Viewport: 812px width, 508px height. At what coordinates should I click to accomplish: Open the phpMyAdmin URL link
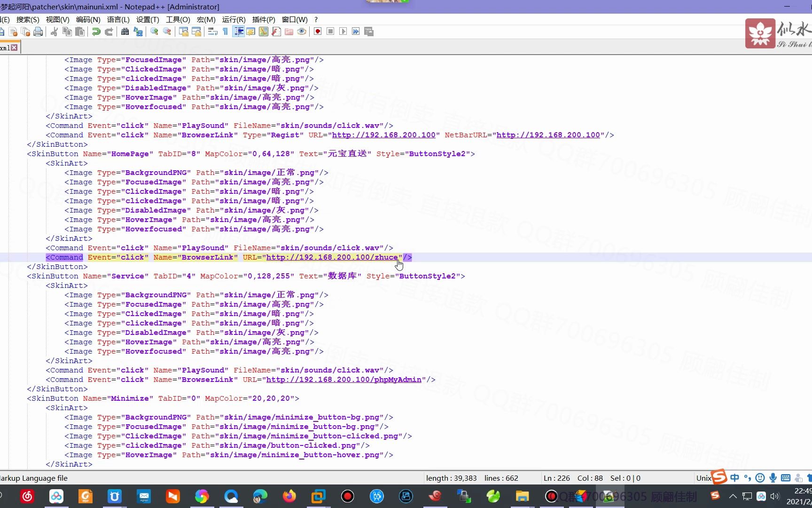coord(344,380)
